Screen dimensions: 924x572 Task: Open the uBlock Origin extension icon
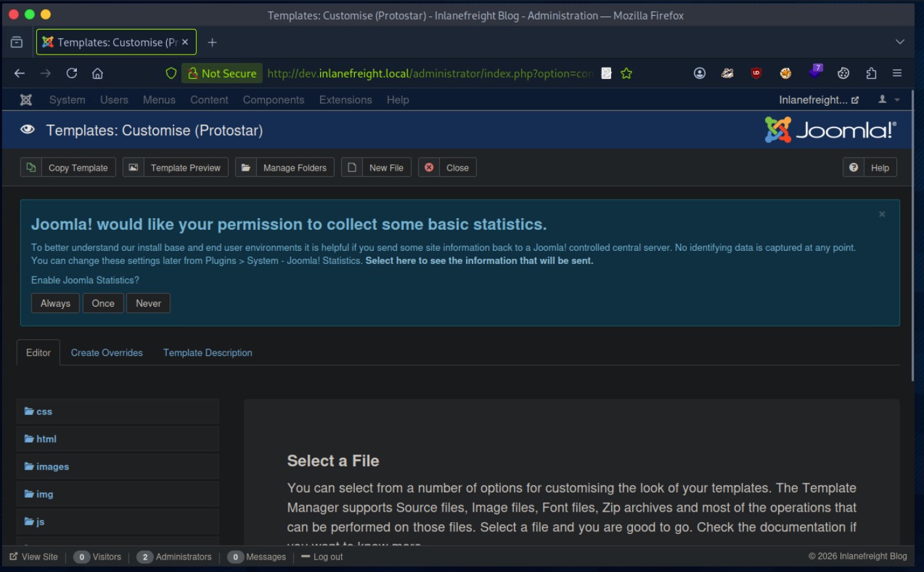click(756, 74)
